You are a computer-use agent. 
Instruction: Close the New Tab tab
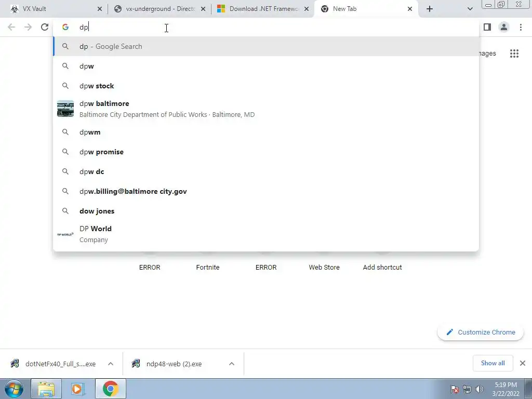(x=410, y=9)
